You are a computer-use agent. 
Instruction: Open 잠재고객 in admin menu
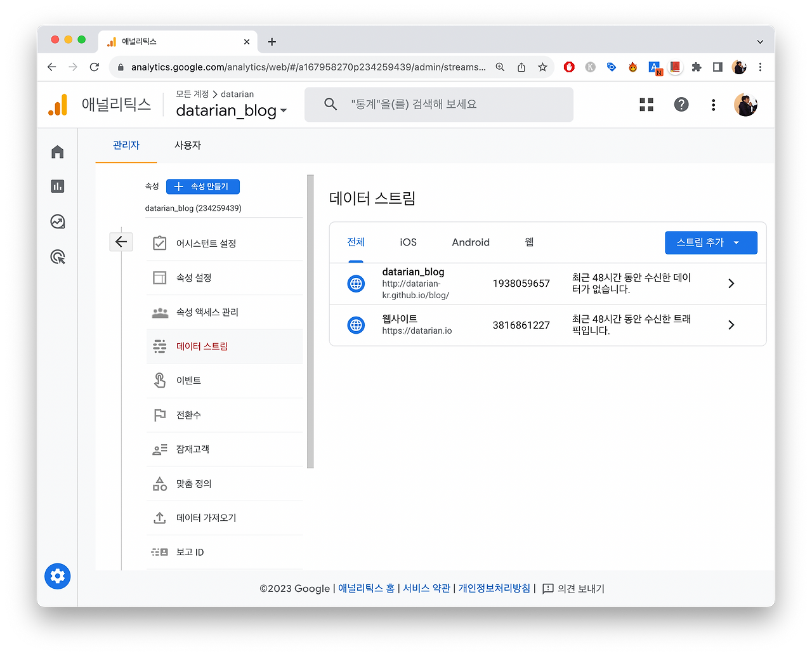click(225, 449)
